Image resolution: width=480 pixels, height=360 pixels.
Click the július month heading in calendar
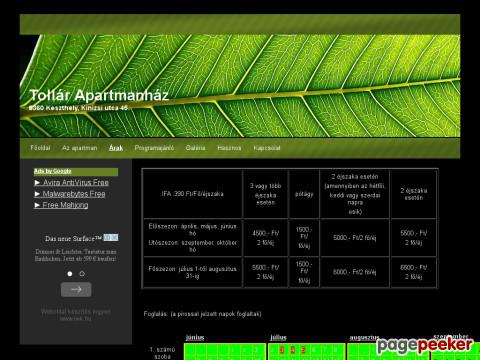pos(278,337)
